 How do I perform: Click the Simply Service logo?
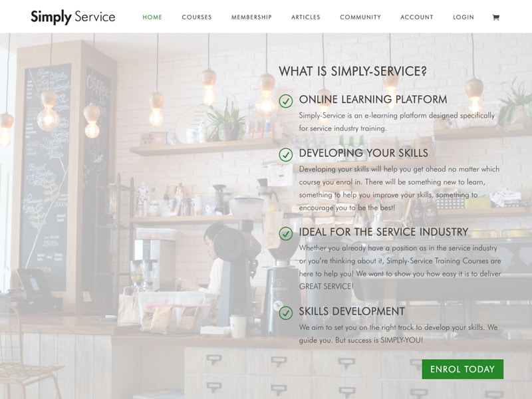click(x=73, y=17)
